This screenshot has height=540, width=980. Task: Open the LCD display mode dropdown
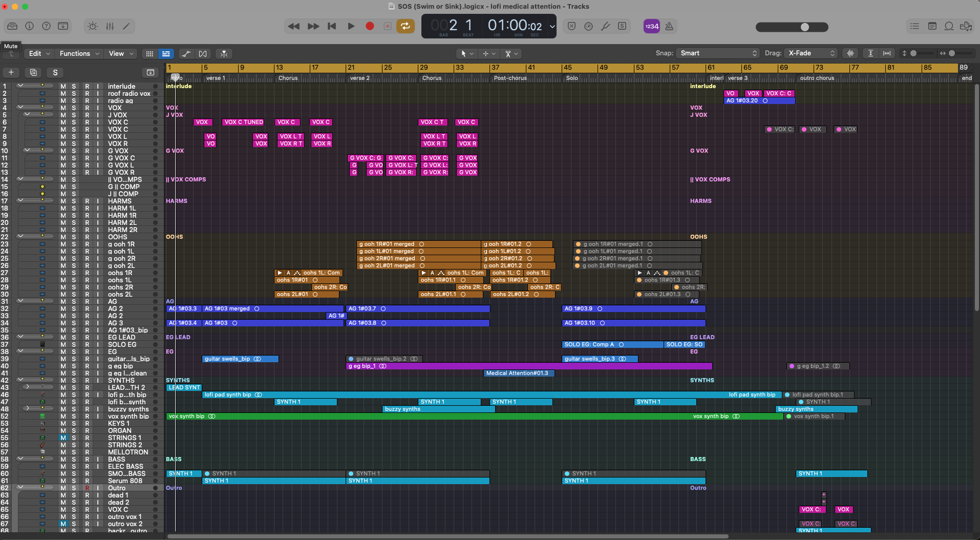[552, 27]
